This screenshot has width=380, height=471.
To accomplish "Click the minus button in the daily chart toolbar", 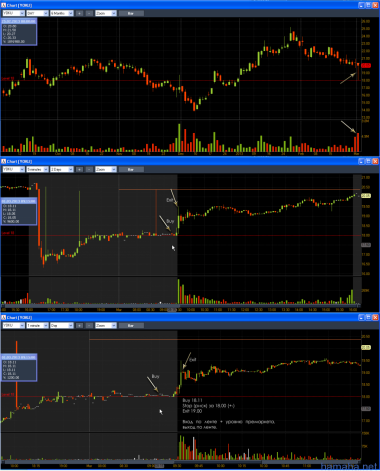I will coord(89,13).
